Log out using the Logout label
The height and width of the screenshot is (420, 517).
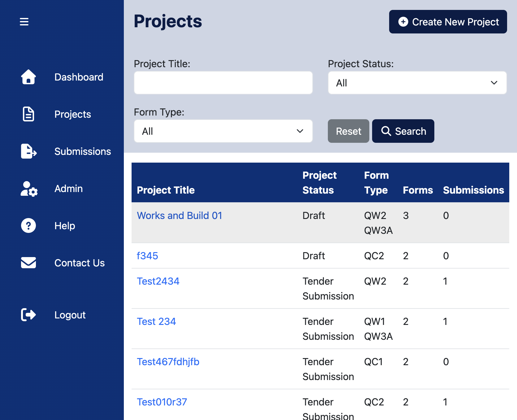click(x=70, y=315)
